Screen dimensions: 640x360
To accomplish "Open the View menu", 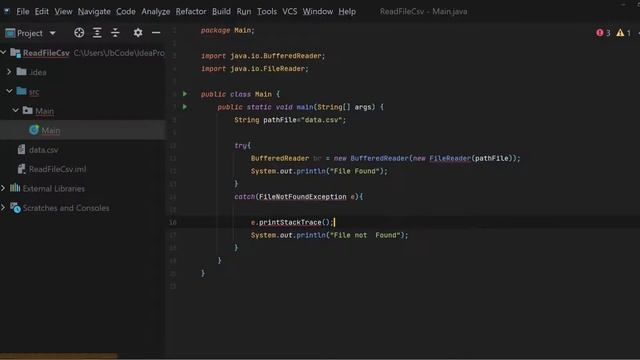I will (63, 11).
